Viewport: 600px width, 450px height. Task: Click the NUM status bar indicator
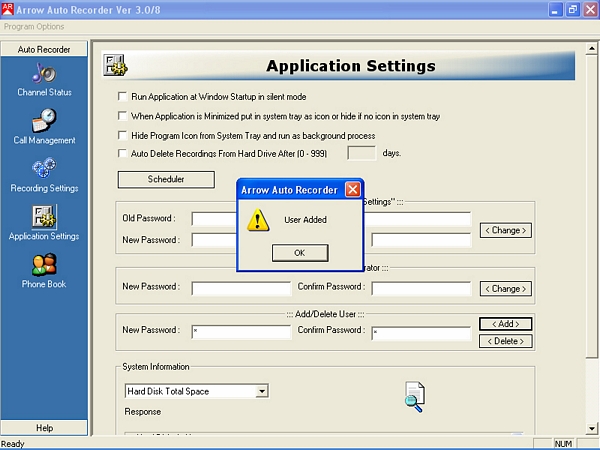tap(563, 444)
